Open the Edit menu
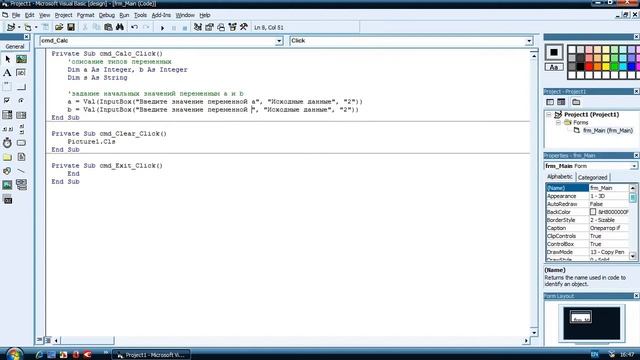 (29, 15)
